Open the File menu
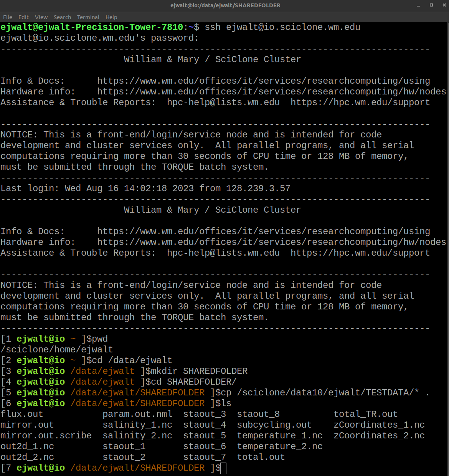 [x=8, y=17]
